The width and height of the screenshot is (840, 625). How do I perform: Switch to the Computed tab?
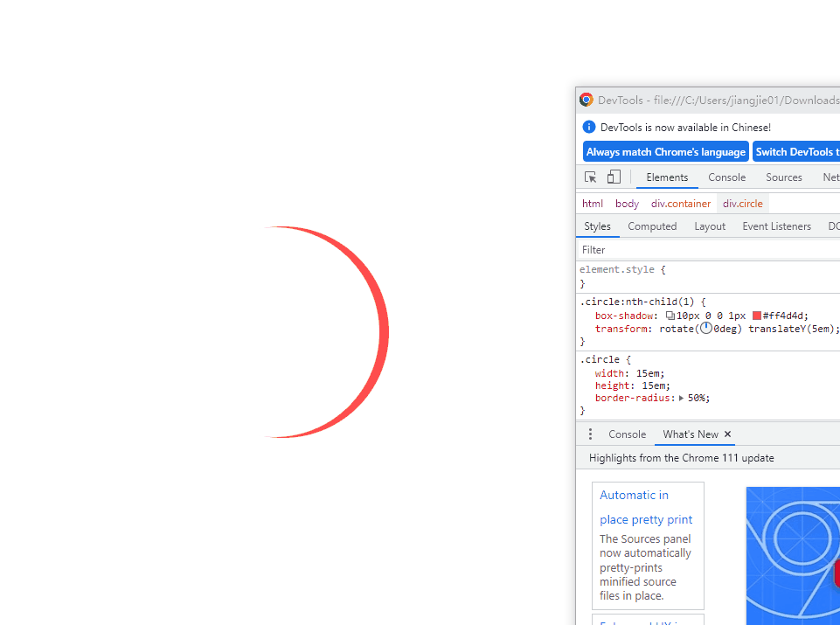click(x=652, y=226)
